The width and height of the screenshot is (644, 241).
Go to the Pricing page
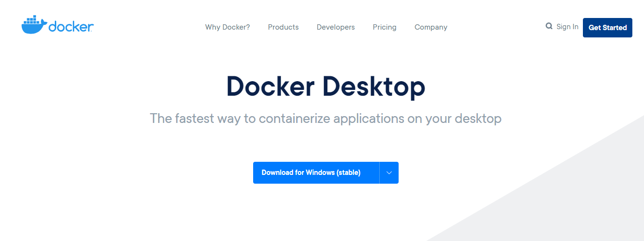385,27
